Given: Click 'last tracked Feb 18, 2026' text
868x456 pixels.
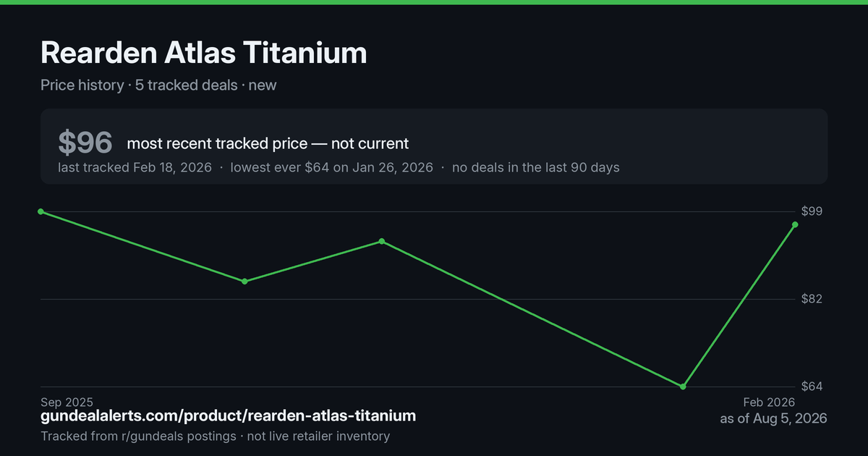Looking at the screenshot, I should (135, 167).
